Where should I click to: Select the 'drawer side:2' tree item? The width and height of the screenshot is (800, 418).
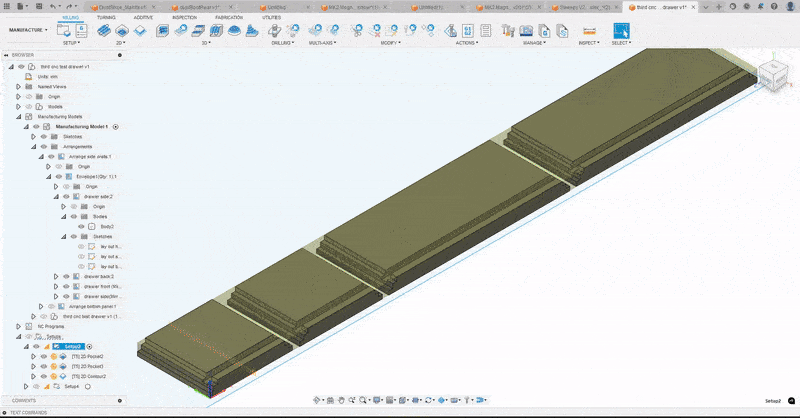(x=98, y=196)
